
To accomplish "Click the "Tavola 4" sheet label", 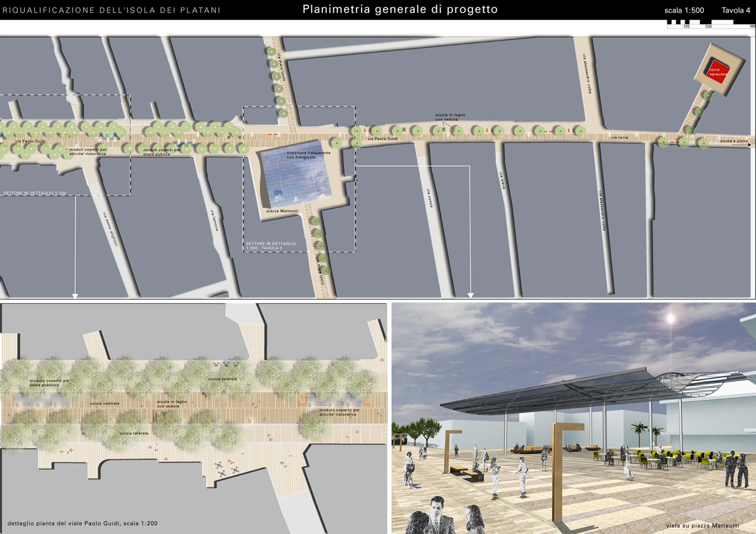I will pos(735,10).
